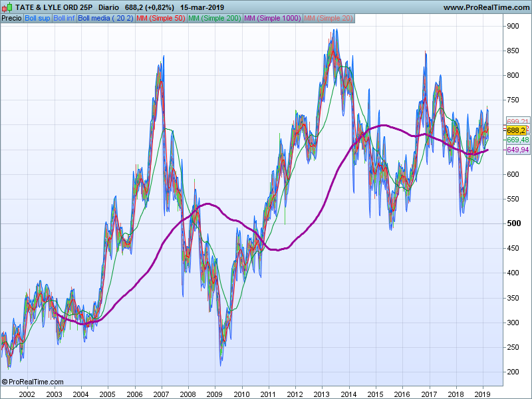
Task: Select the Boll inf indicator label
Action: coord(64,19)
